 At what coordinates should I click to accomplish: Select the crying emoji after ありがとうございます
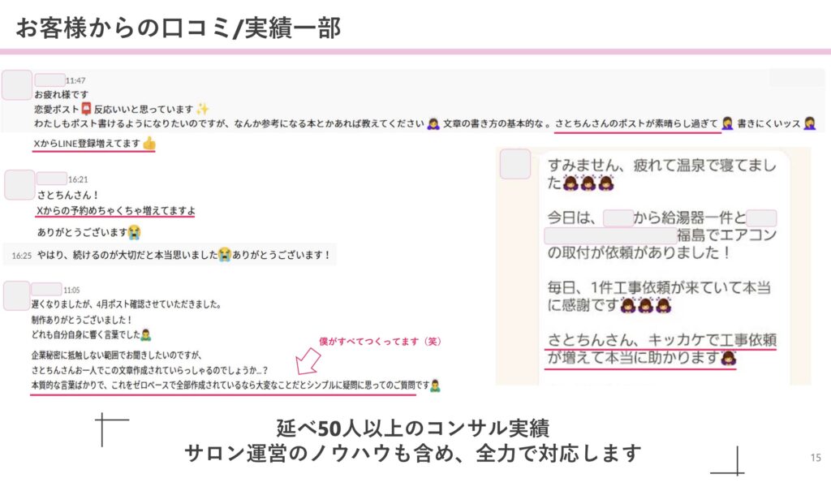[136, 232]
